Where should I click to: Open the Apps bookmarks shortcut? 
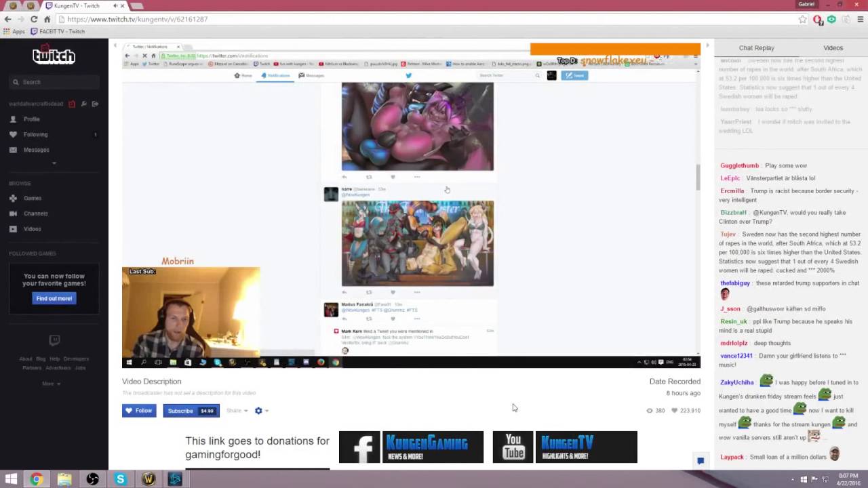[14, 31]
